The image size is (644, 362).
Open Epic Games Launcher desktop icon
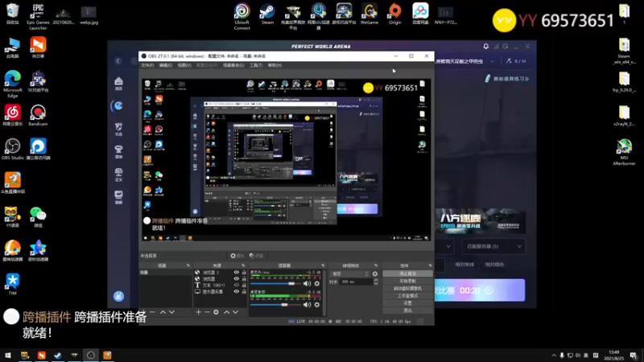click(x=38, y=16)
